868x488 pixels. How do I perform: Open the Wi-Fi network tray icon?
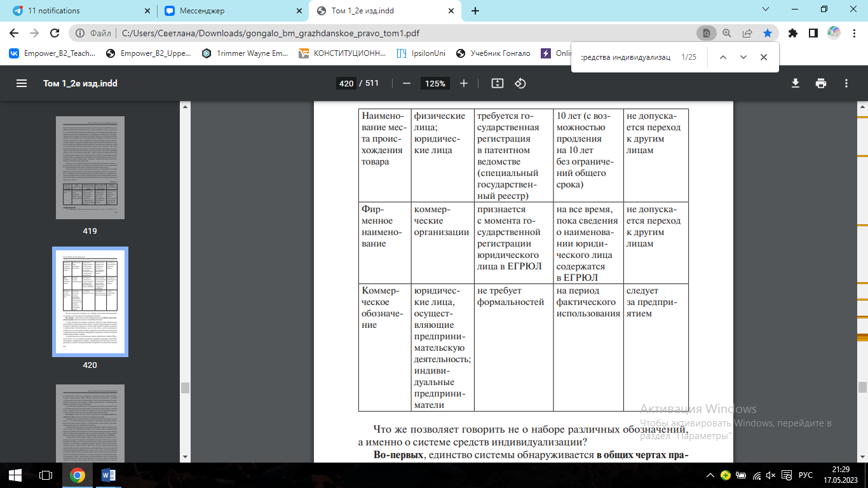756,475
